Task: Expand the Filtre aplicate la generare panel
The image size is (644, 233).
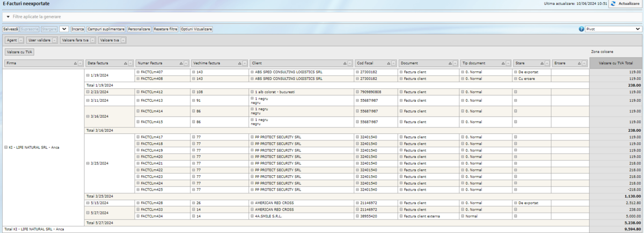Action: 8,17
